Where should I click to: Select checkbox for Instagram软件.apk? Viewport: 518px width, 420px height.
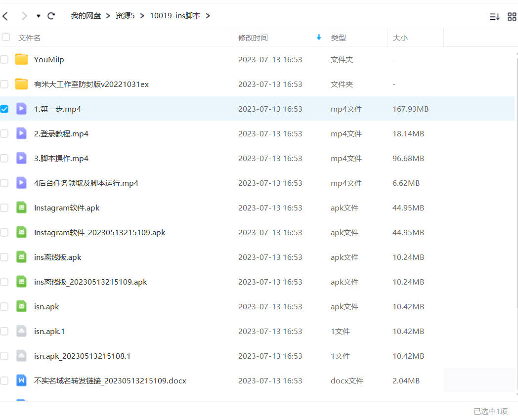[4, 208]
